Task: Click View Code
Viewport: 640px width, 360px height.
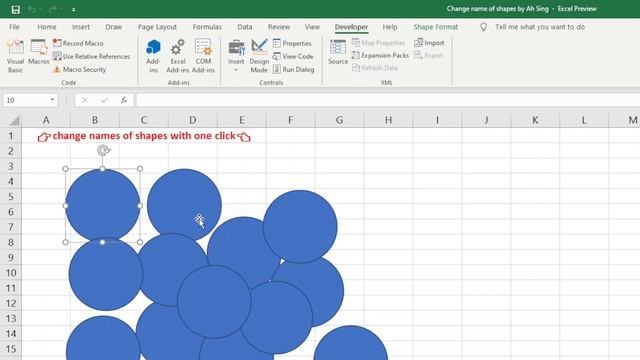Action: [x=293, y=56]
